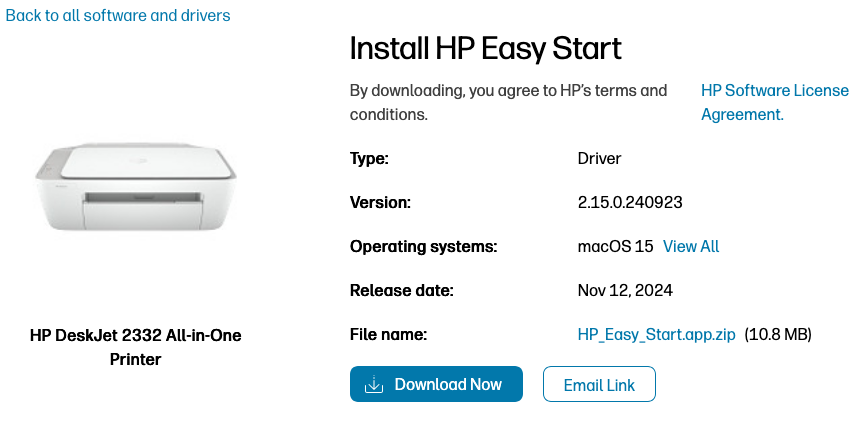Click the Version: label
Screen dimensions: 865x421
[380, 202]
